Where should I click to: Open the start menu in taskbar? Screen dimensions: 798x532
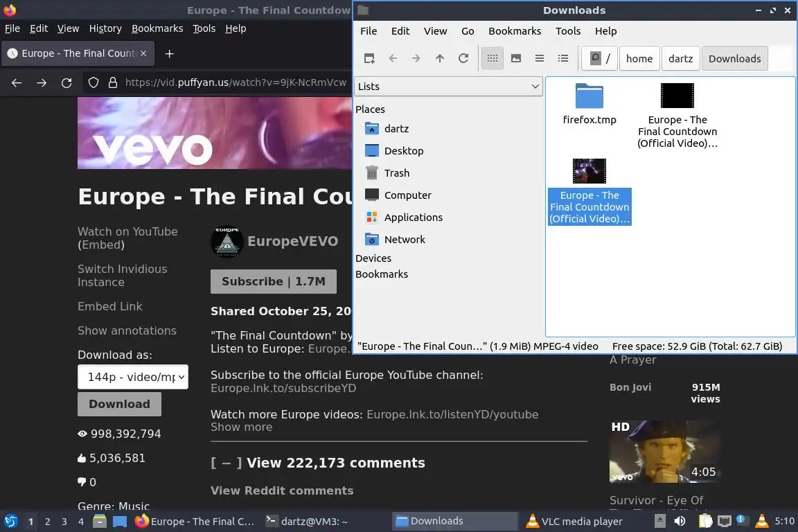click(10, 522)
